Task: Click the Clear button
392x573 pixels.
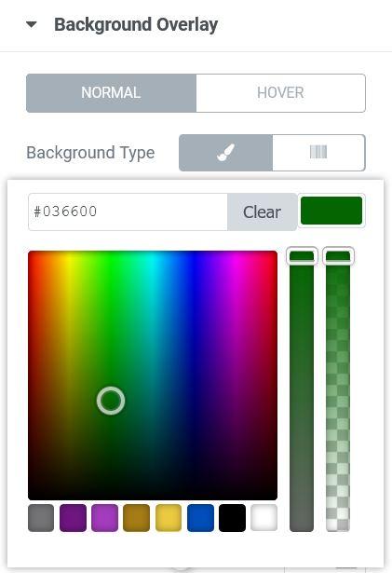Action: 262,211
